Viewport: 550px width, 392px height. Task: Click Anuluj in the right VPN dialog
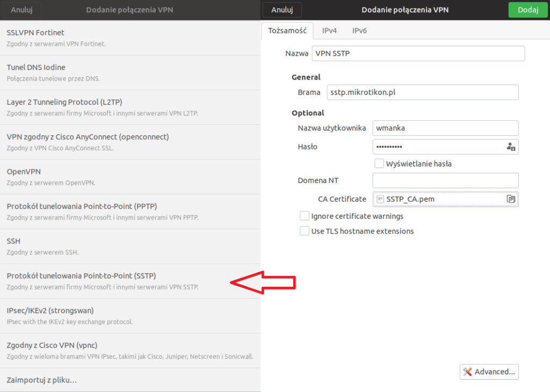(282, 10)
